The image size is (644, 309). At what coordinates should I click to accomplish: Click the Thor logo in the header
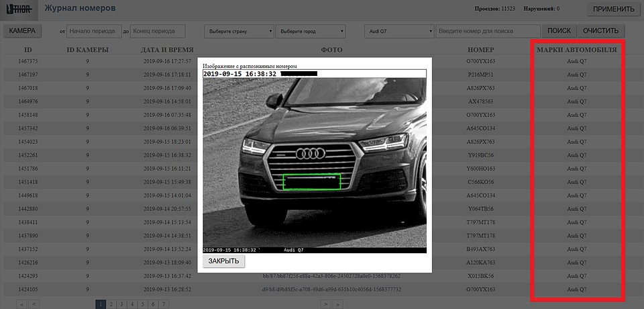click(19, 10)
